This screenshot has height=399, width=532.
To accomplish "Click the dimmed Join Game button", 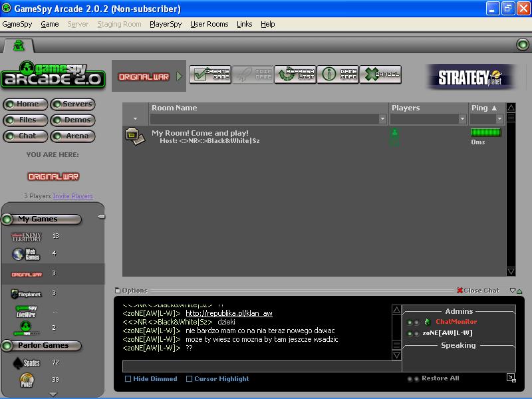I will [x=253, y=74].
